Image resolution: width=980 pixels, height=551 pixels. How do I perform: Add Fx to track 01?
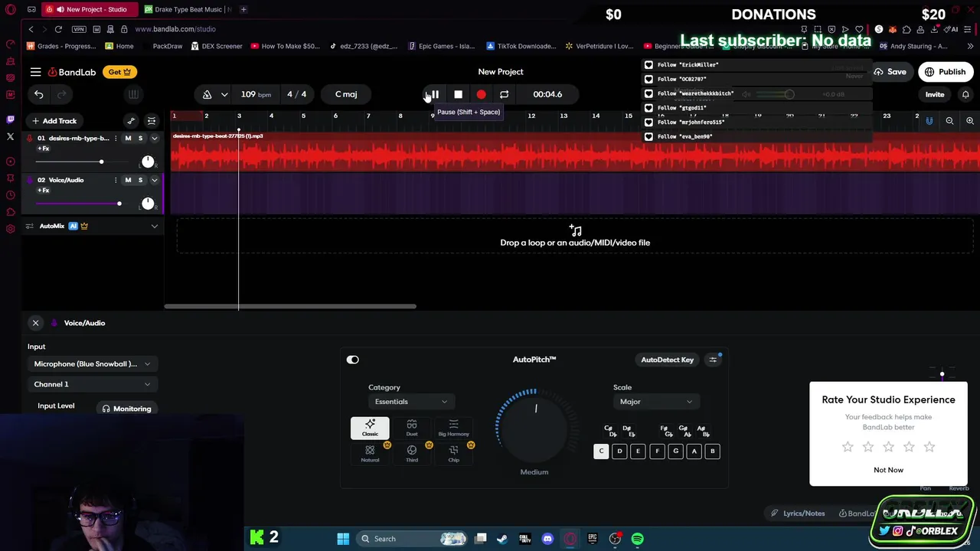tap(43, 148)
